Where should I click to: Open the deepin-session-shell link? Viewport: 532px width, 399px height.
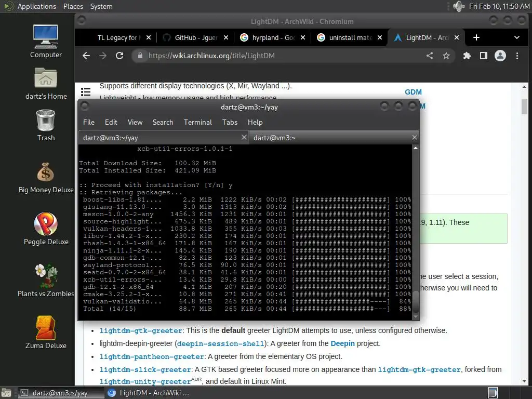pos(220,343)
